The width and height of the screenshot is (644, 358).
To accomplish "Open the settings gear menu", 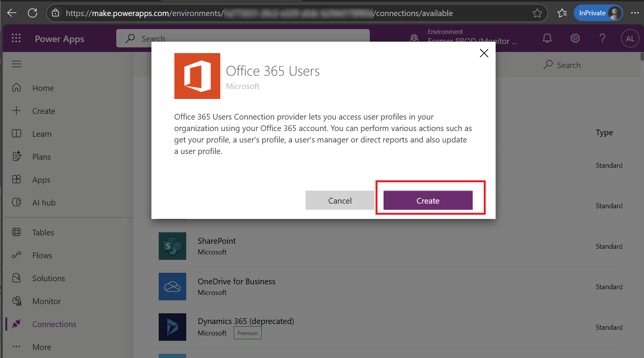I will click(x=575, y=38).
